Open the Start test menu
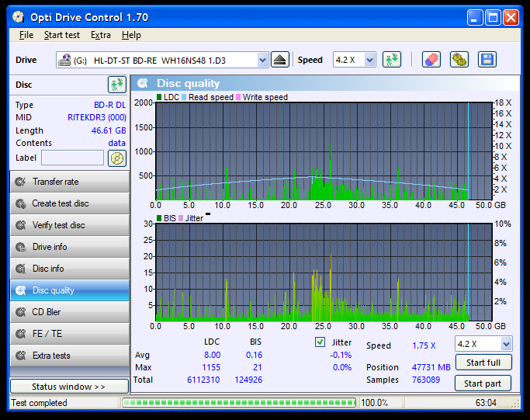530x420 pixels. point(62,35)
